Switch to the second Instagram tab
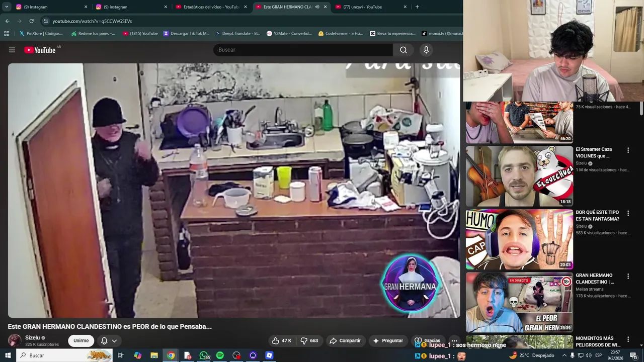The width and height of the screenshot is (644, 362). 131,7
